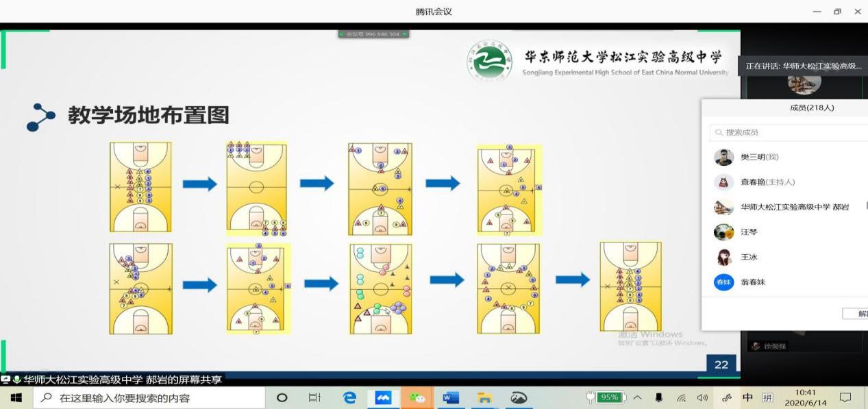868x409 pixels.
Task: Click the last court diagram in bottom row
Action: (x=630, y=286)
